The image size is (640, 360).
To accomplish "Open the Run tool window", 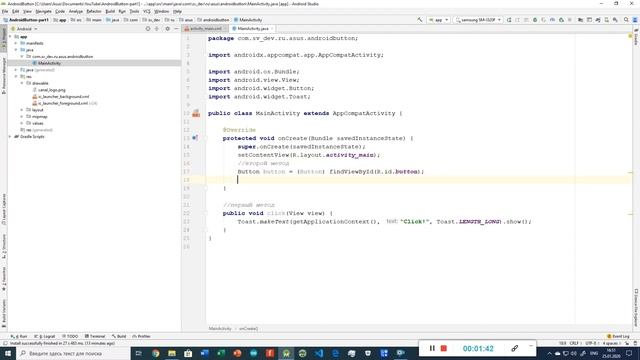I will point(19,336).
